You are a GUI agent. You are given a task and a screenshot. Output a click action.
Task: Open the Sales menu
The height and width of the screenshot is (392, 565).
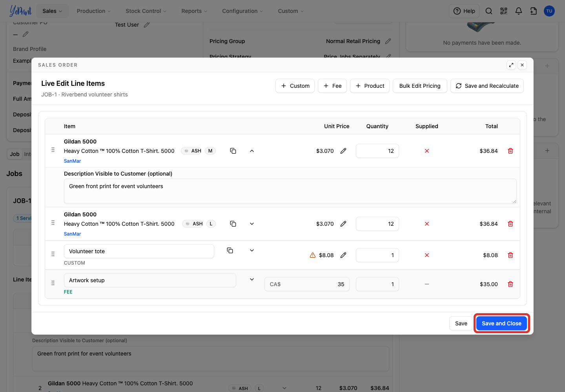(53, 11)
